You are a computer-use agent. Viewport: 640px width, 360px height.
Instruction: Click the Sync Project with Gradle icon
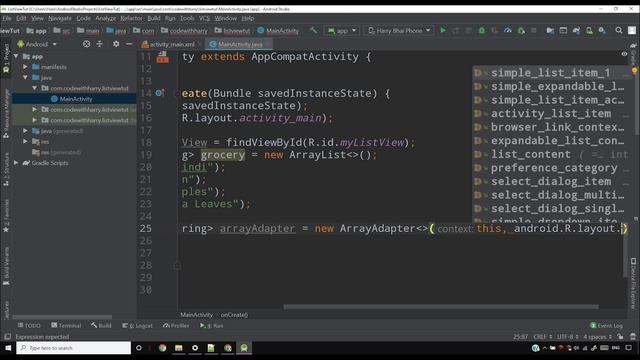pyautogui.click(x=576, y=30)
